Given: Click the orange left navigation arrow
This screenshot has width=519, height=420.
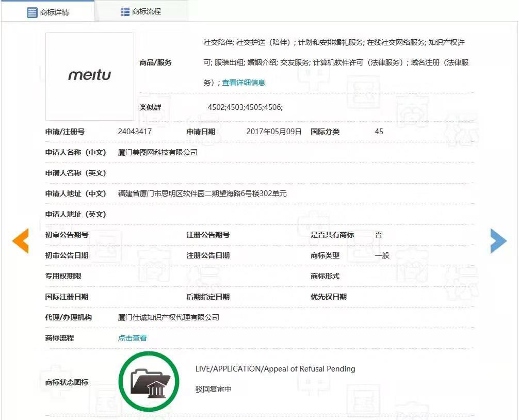Looking at the screenshot, I should pos(20,240).
